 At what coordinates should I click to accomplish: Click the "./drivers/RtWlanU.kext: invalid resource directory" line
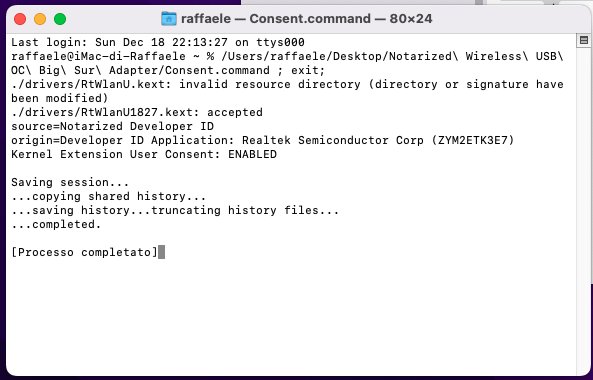287,84
